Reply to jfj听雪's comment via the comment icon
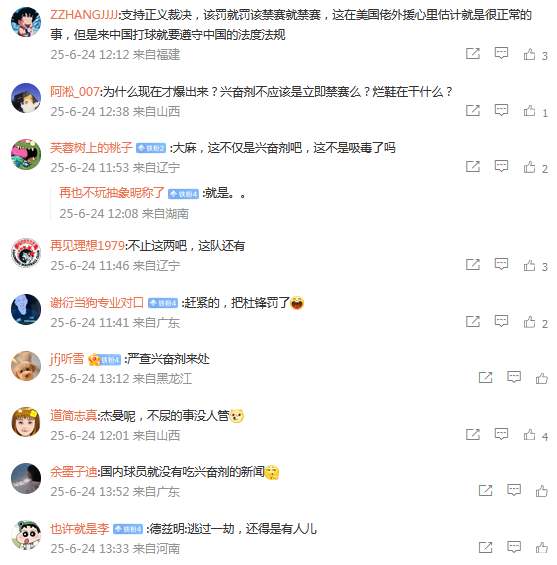Viewport: 557px width, 565px height. click(x=514, y=378)
